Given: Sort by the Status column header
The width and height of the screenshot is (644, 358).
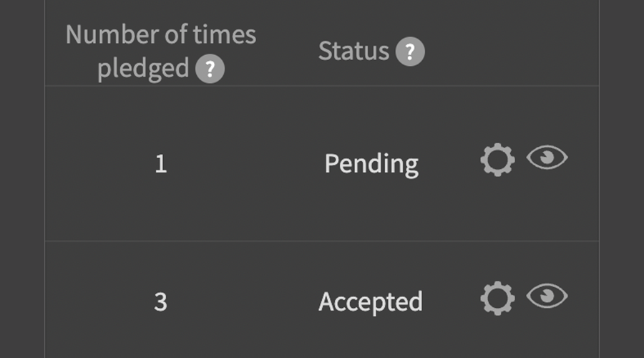Looking at the screenshot, I should pos(353,52).
